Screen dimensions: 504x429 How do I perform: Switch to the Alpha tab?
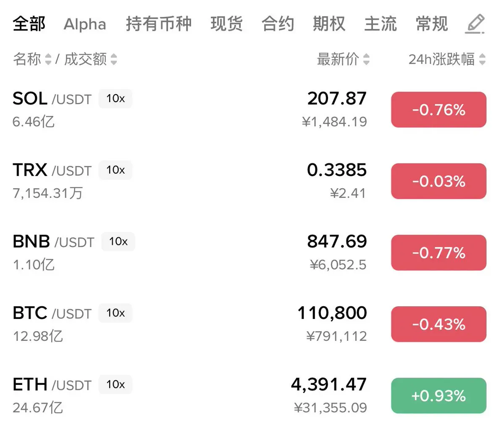click(x=85, y=24)
